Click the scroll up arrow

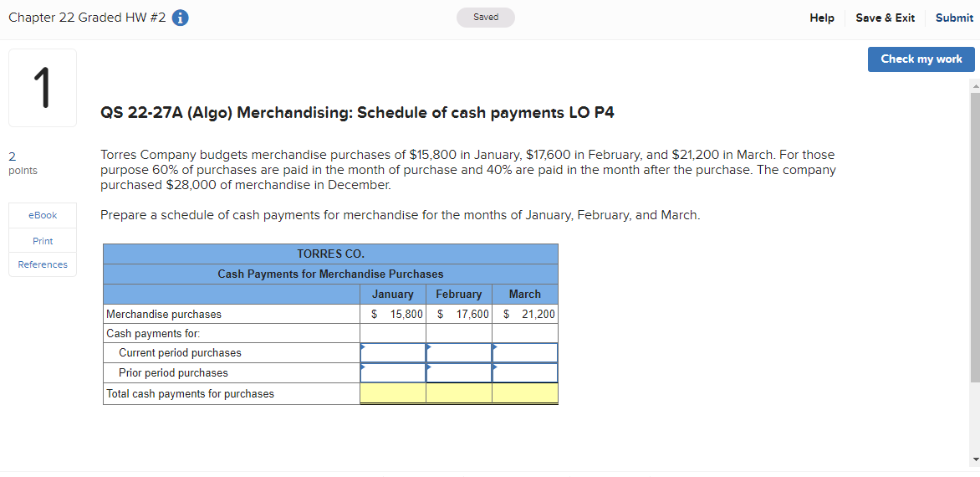tap(975, 85)
